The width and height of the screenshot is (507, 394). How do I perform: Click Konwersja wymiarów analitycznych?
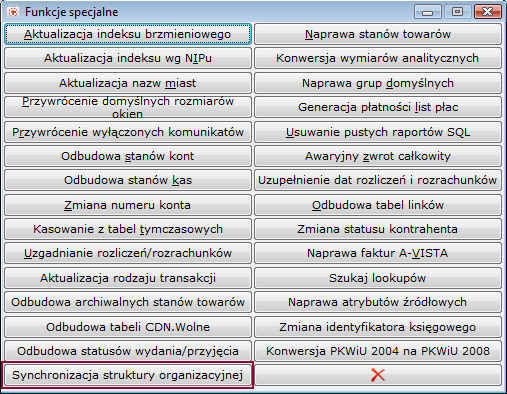click(x=378, y=58)
